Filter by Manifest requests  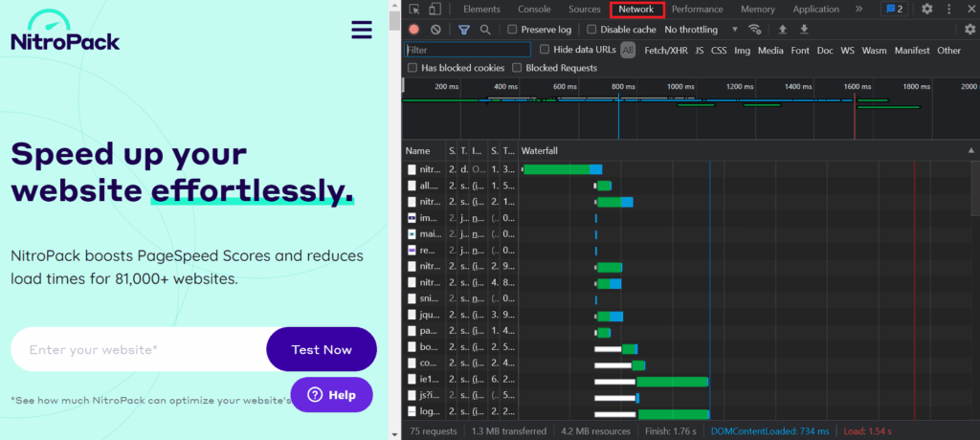point(912,51)
